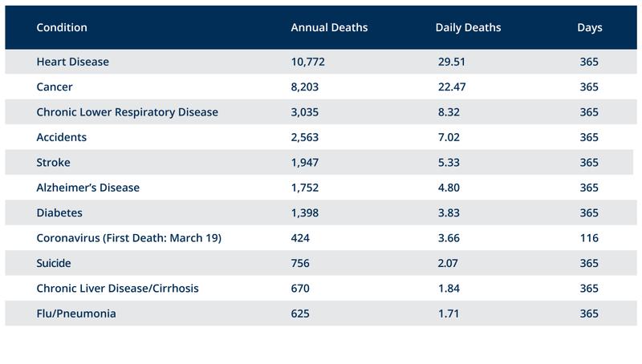Click Chronic Lower Respiratory Disease label
The width and height of the screenshot is (642, 364).
127,112
